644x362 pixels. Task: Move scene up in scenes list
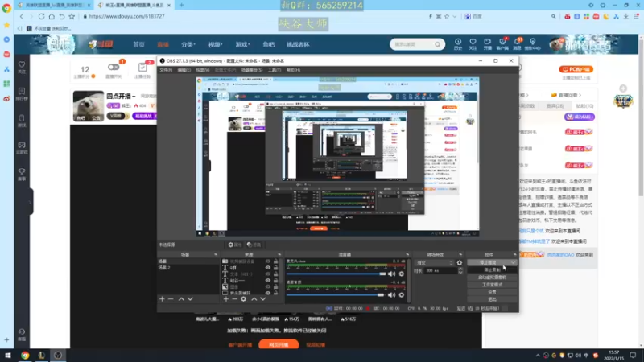coord(181,298)
